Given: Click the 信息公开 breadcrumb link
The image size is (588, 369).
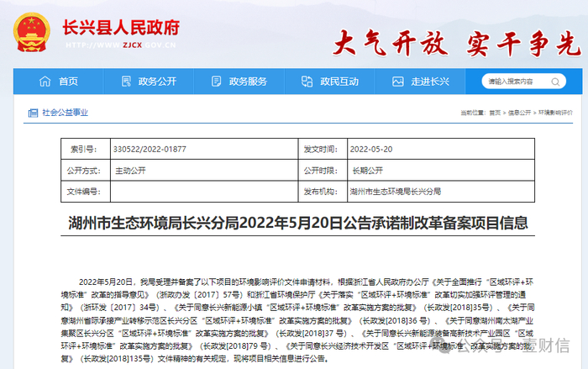Looking at the screenshot, I should coord(519,113).
